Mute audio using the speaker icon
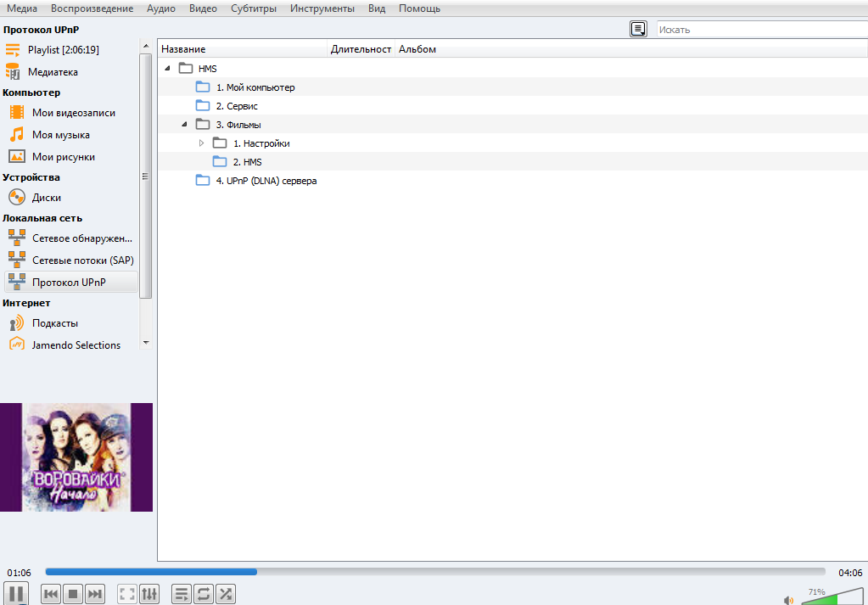 788,600
